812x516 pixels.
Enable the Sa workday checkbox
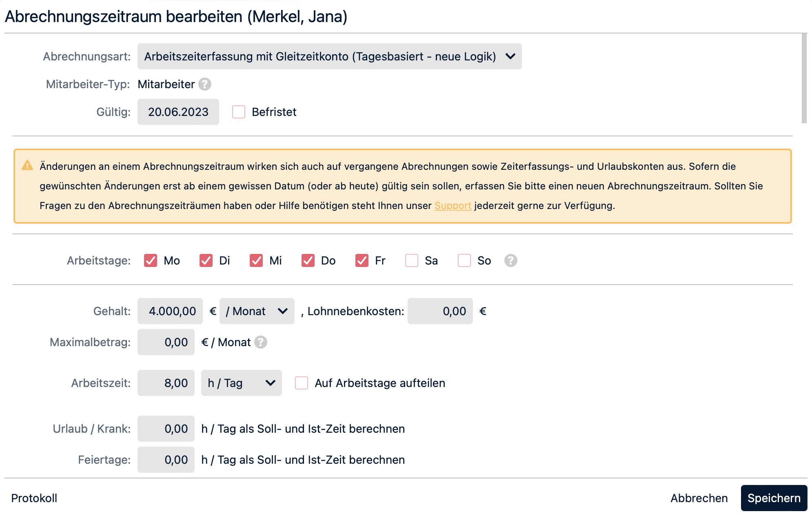(x=412, y=260)
